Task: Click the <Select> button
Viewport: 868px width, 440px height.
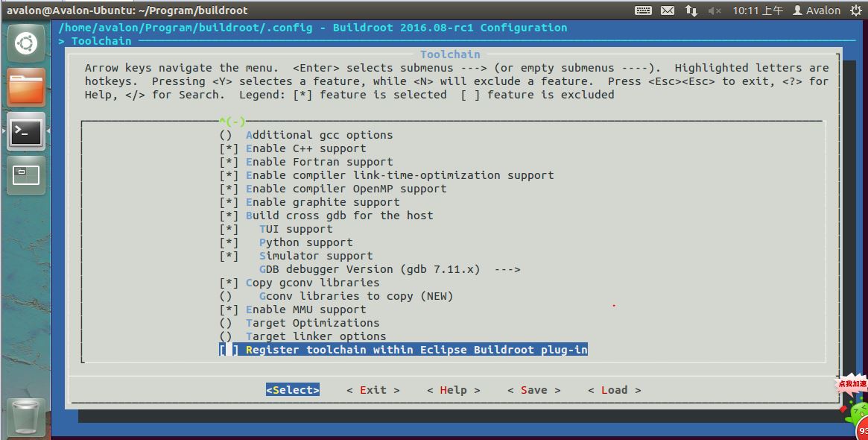Action: point(293,390)
